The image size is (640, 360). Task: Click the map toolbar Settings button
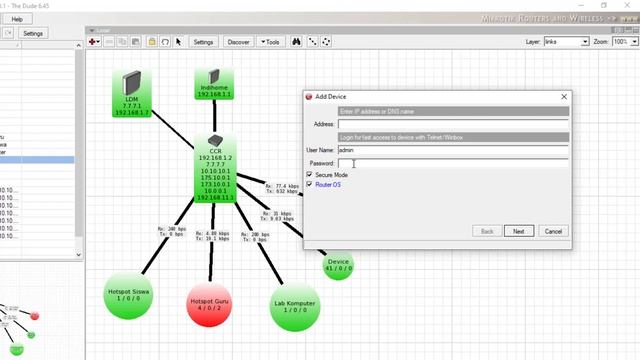point(203,42)
